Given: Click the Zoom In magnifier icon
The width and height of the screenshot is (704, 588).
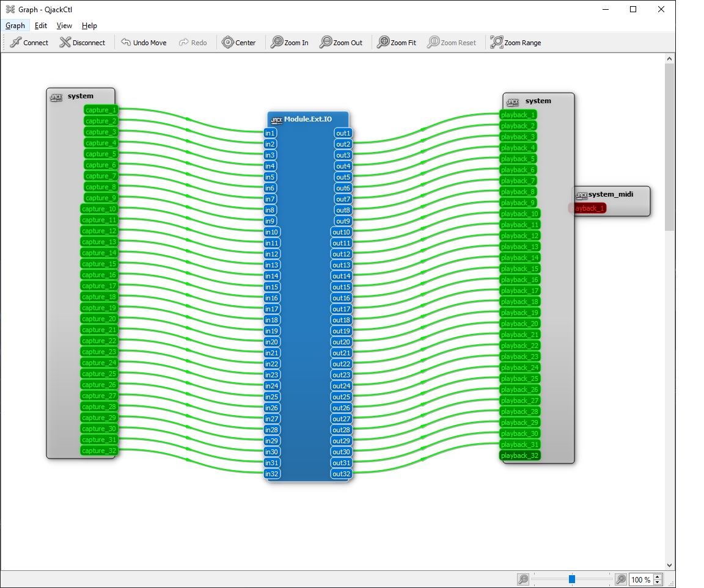Looking at the screenshot, I should coord(277,42).
